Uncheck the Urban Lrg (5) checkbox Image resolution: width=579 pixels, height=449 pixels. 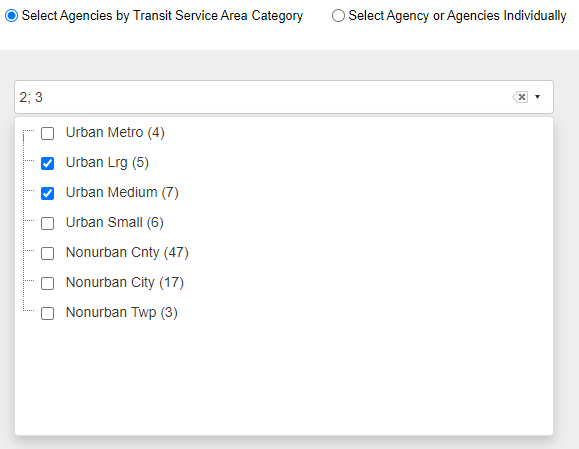pyautogui.click(x=47, y=163)
